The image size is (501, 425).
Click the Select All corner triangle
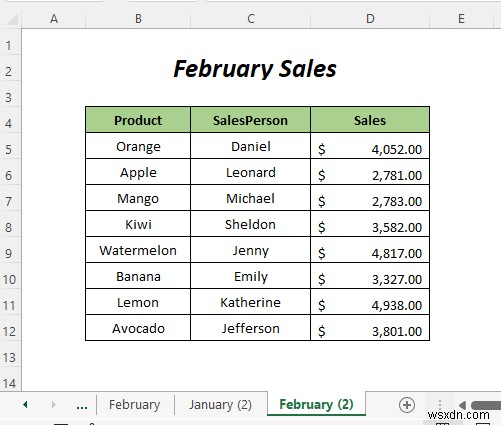pyautogui.click(x=12, y=20)
